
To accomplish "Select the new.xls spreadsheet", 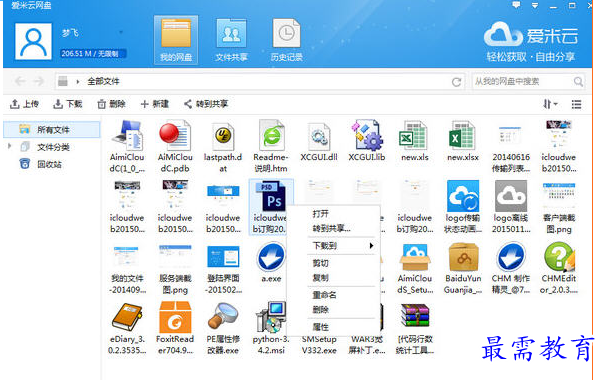I will point(415,141).
